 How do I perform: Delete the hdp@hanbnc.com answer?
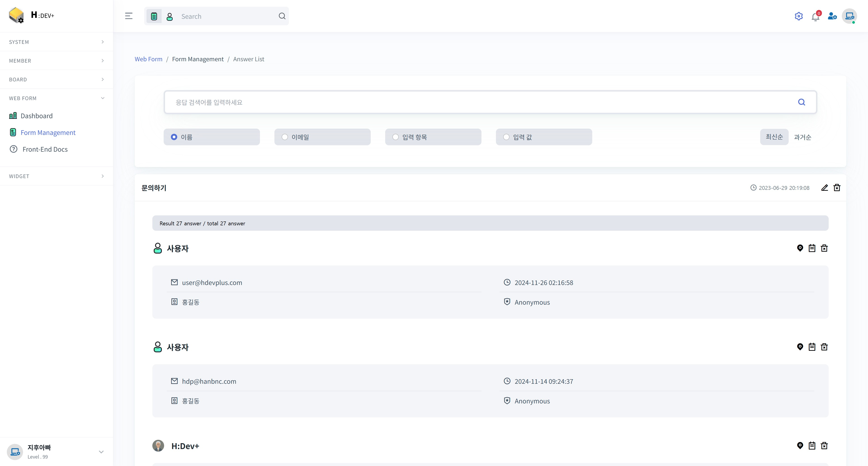[x=824, y=347]
